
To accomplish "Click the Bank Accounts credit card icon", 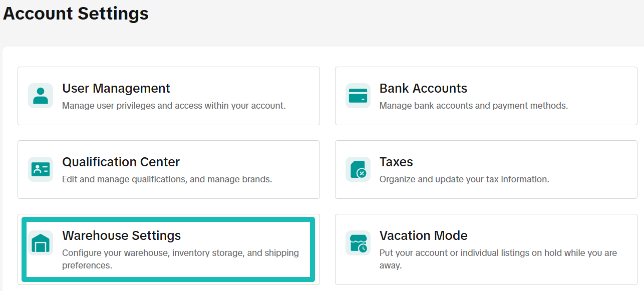I will (x=358, y=95).
